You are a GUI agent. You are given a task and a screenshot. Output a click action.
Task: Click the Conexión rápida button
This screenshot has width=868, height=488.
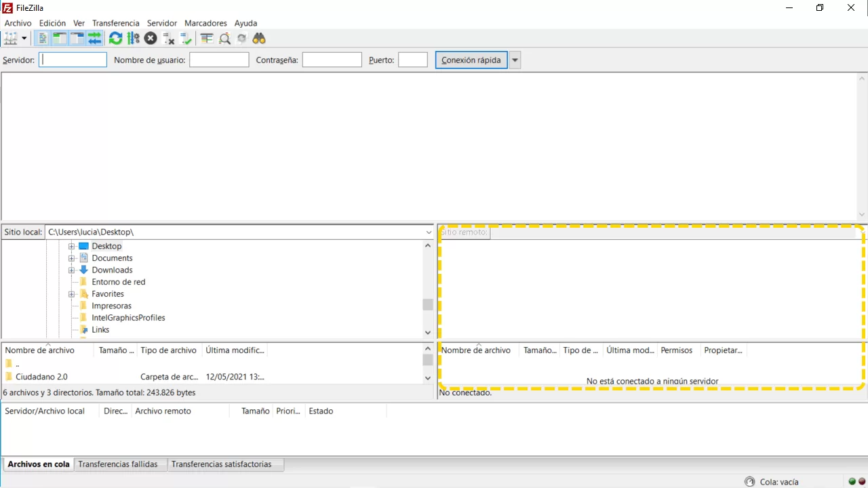pos(471,60)
